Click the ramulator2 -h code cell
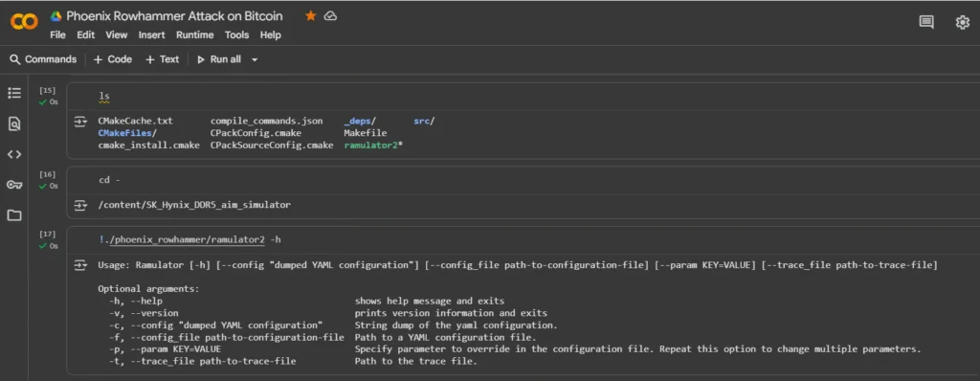 click(523, 240)
